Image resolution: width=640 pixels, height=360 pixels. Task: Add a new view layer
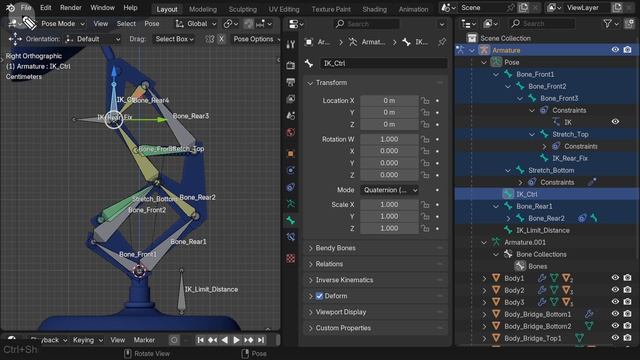tap(617, 8)
